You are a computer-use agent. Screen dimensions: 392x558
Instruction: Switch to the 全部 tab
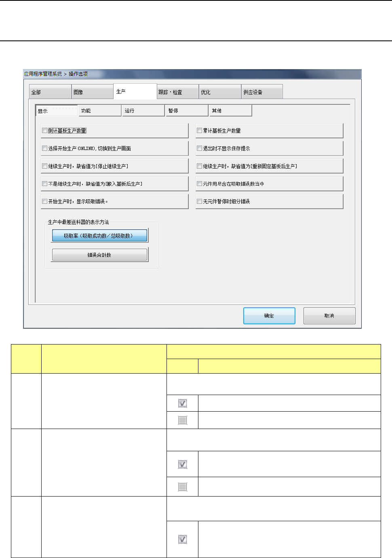(x=50, y=92)
